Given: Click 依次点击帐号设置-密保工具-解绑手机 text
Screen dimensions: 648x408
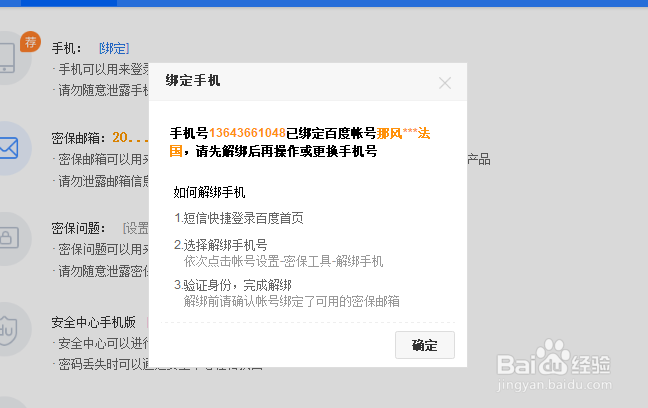Looking at the screenshot, I should click(284, 261).
